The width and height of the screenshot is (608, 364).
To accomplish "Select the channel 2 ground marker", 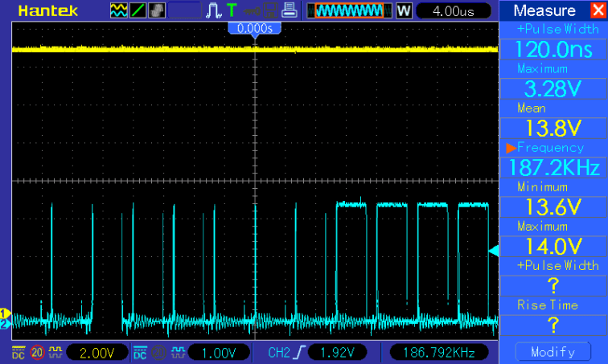I will coord(4,323).
